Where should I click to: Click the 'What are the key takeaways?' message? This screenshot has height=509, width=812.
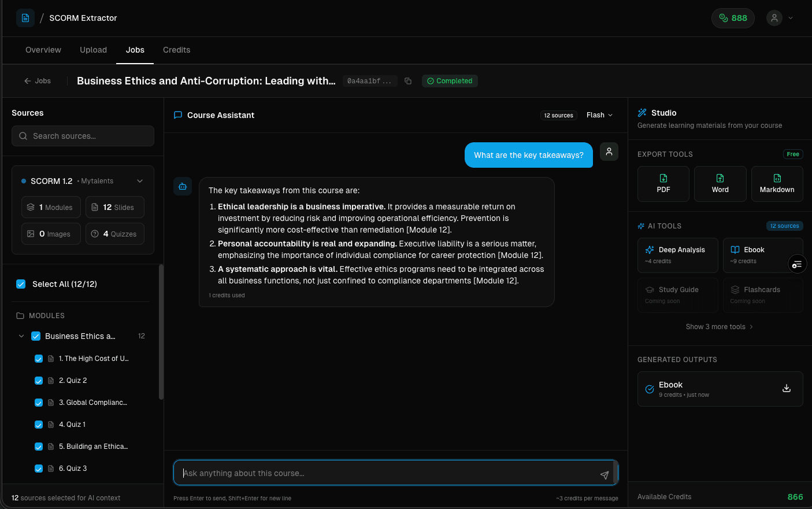pos(529,155)
